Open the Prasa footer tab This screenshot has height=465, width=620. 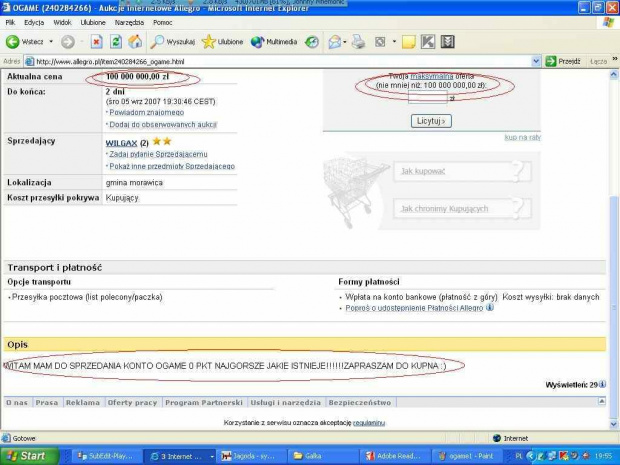point(47,403)
